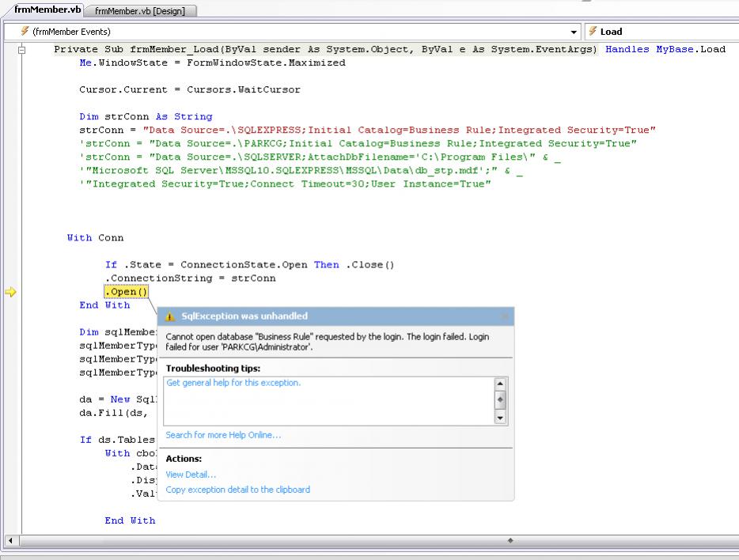Close the SqlException was unhandled popup
The width and height of the screenshot is (739, 560).
[506, 316]
